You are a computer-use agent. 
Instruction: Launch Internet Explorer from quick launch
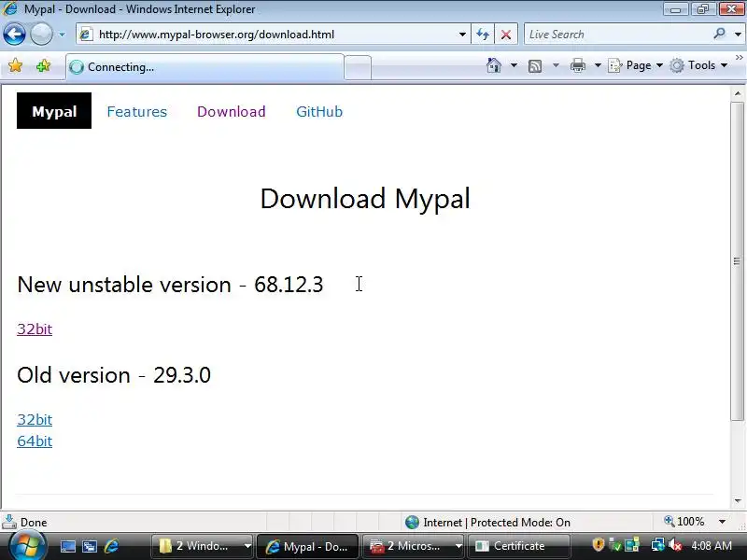pos(111,546)
